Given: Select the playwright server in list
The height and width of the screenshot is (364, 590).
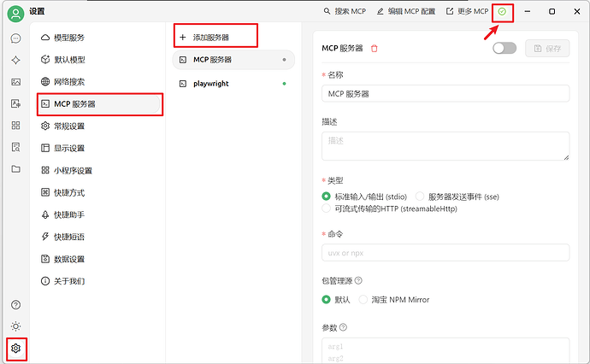Looking at the screenshot, I should pos(233,84).
